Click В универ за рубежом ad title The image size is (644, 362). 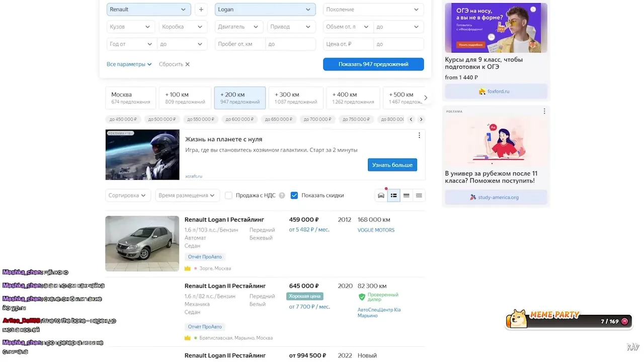point(491,177)
